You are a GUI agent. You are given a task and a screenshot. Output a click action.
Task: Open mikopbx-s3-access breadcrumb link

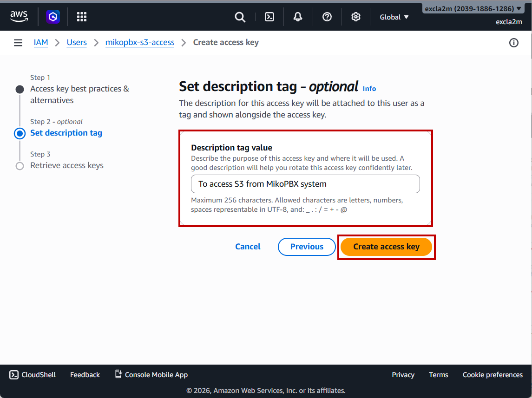pos(140,42)
